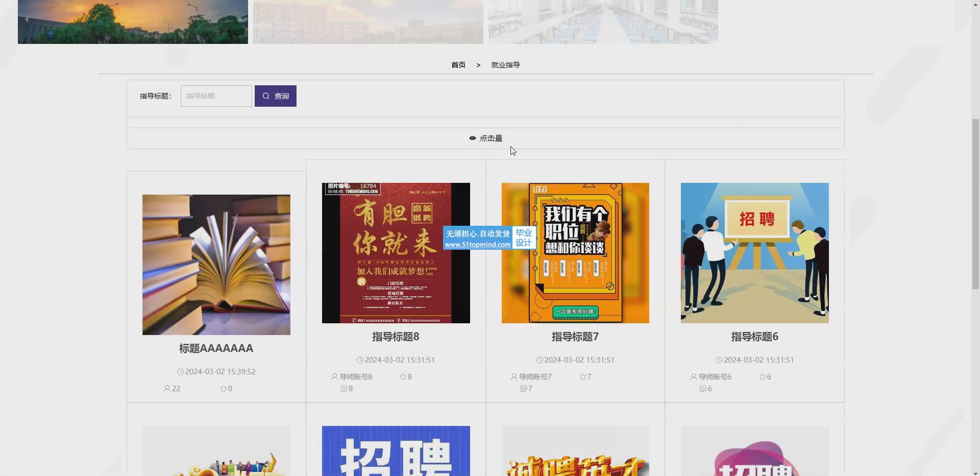Open the 招聘 illustration thumbnail of 指导标题6

coord(755,253)
